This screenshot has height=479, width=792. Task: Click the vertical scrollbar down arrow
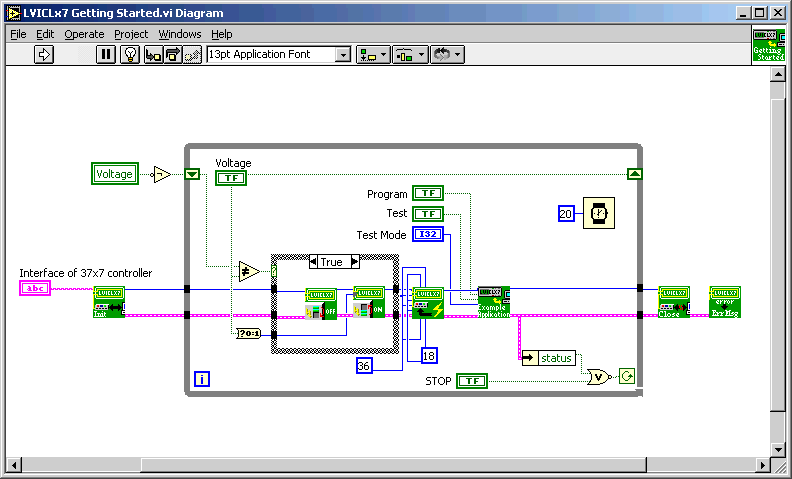778,449
